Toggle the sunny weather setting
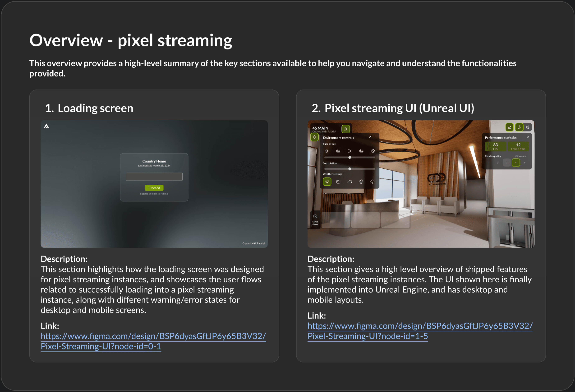The image size is (575, 392). point(327,182)
